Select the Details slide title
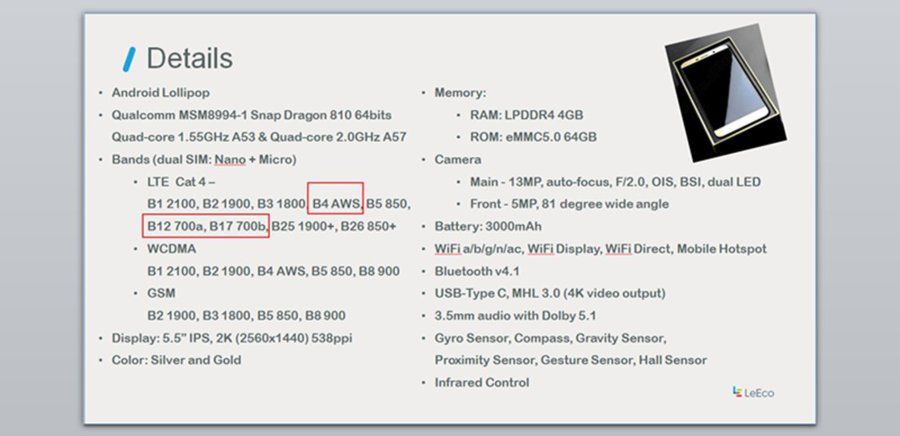 tap(189, 59)
